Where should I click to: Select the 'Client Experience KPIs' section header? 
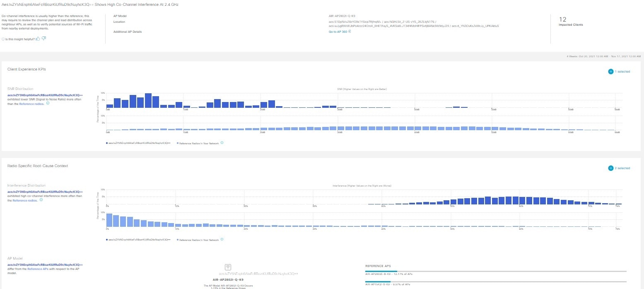click(27, 69)
